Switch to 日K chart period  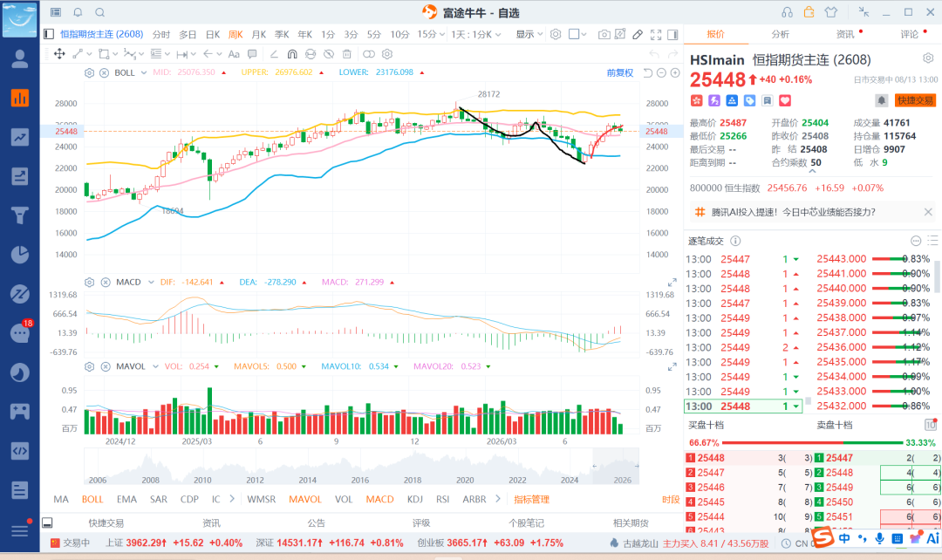point(213,35)
